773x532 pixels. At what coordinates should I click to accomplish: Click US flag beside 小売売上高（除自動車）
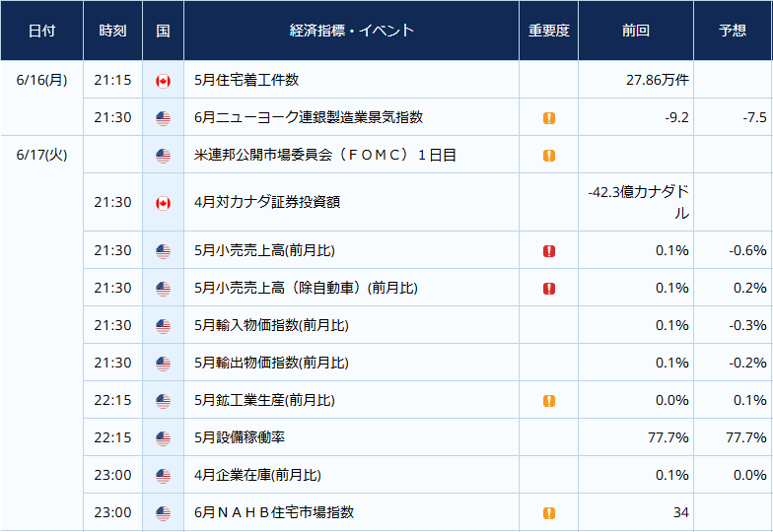click(x=164, y=289)
